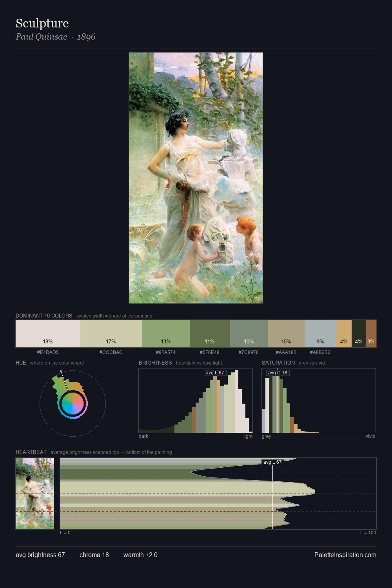
Task: Click the '#5F6E48' hex code label
Action: (210, 352)
